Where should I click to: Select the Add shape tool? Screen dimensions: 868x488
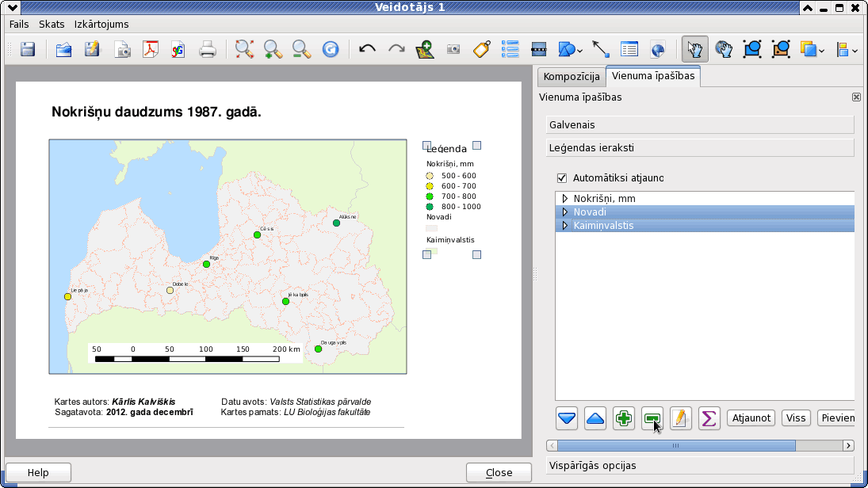click(566, 50)
